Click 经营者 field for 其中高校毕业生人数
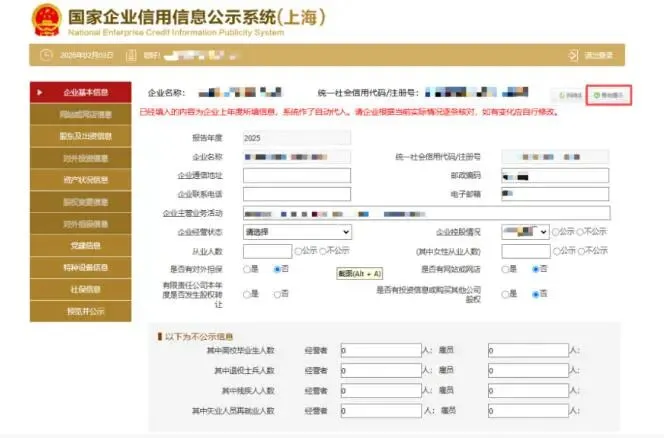Image resolution: width=664 pixels, height=438 pixels. [x=381, y=350]
